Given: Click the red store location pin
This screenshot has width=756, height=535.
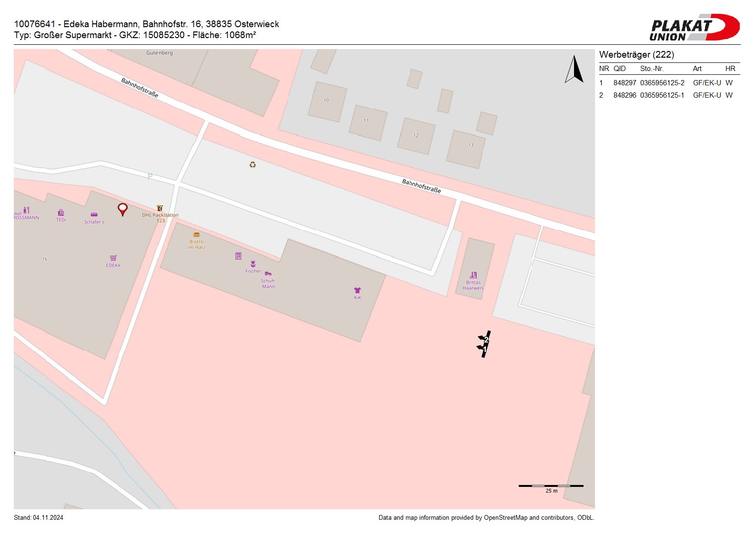Looking at the screenshot, I should coord(122,209).
